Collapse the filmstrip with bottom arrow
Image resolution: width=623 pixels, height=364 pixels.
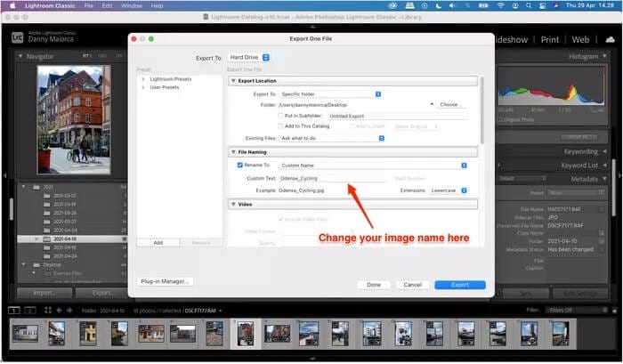point(312,359)
